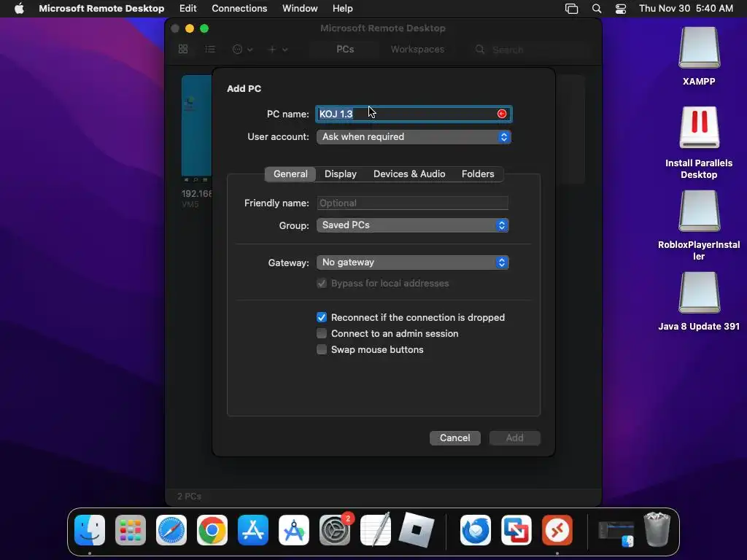Click the screen mirroring icon in menu bar
Screen dimensions: 747x560
point(571,9)
